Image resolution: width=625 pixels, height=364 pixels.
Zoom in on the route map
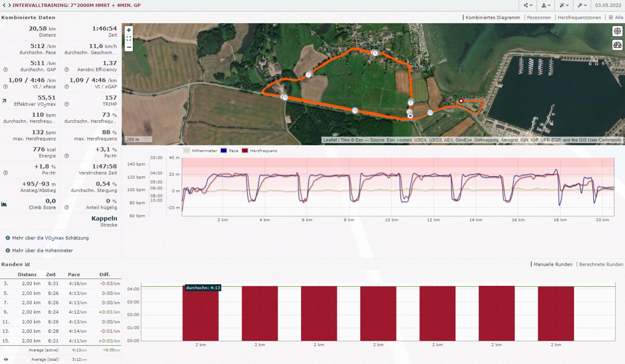pos(129,30)
